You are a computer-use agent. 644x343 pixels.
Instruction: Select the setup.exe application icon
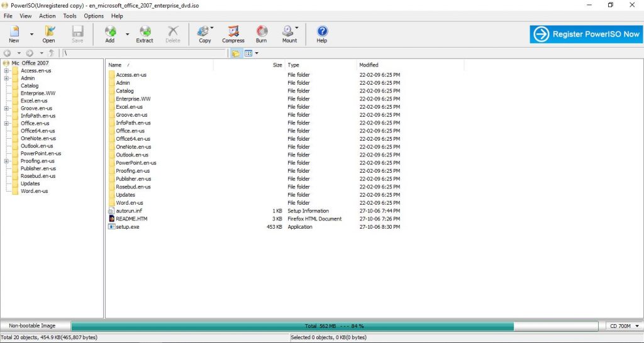coord(111,227)
